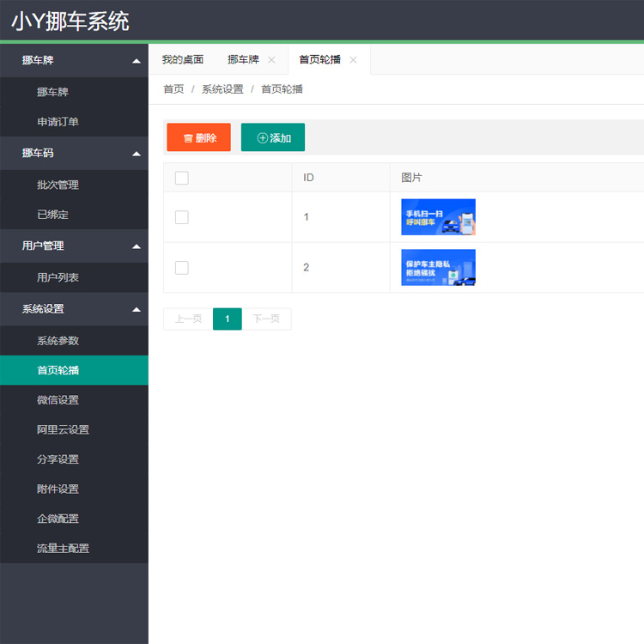The height and width of the screenshot is (644, 644).
Task: Open the 保护车主隐私 banner thumbnail
Action: click(x=438, y=267)
